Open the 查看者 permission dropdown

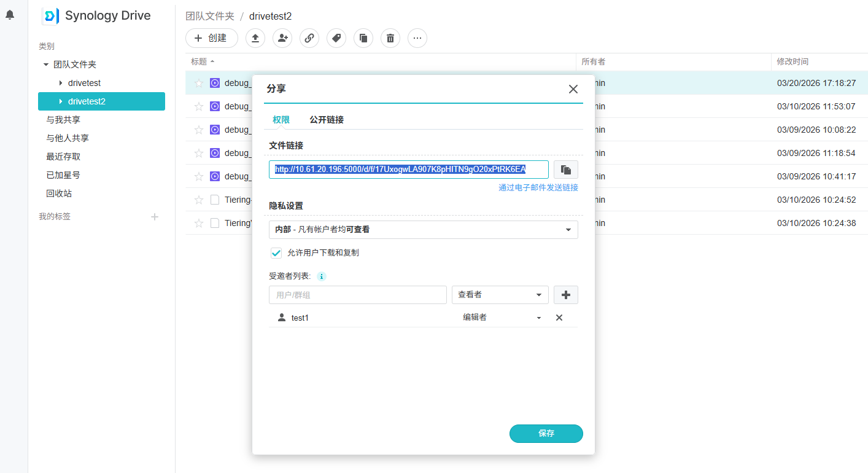point(500,295)
